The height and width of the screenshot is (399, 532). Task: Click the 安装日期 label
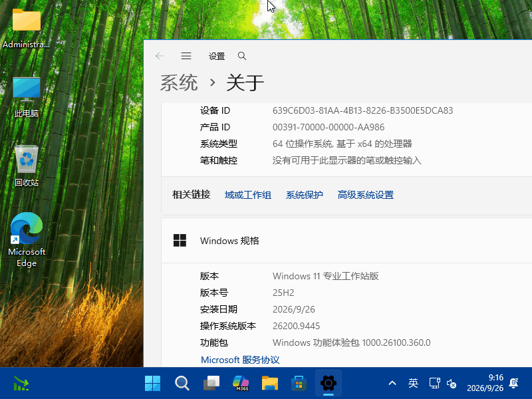click(x=219, y=309)
